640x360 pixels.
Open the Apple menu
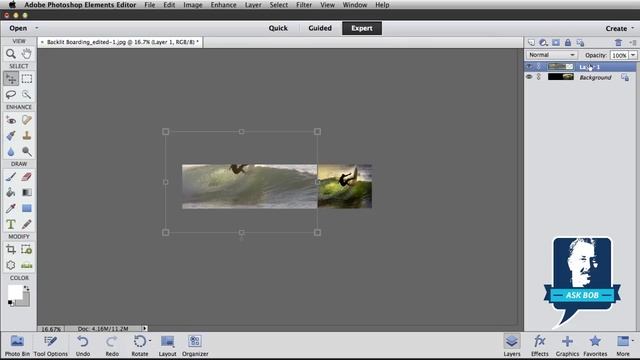coord(12,5)
